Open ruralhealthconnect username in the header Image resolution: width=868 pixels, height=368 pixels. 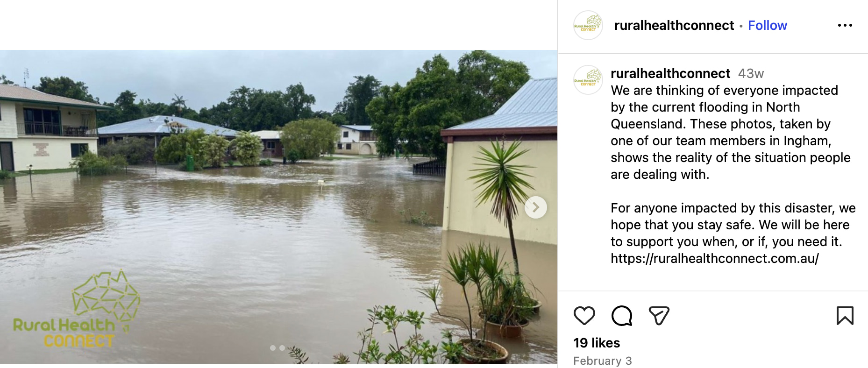(674, 25)
